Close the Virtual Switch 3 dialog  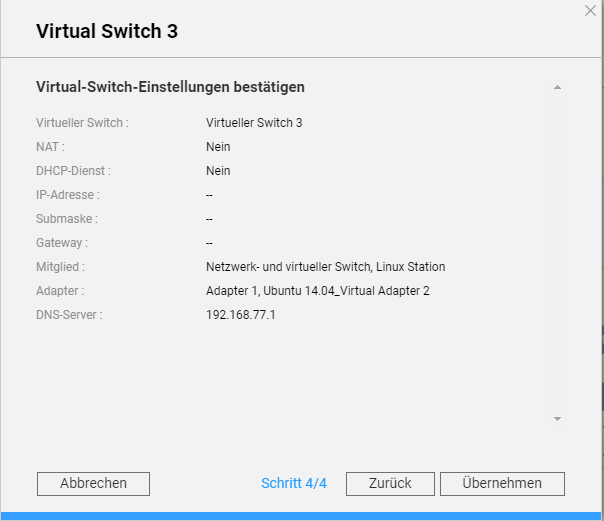point(590,11)
